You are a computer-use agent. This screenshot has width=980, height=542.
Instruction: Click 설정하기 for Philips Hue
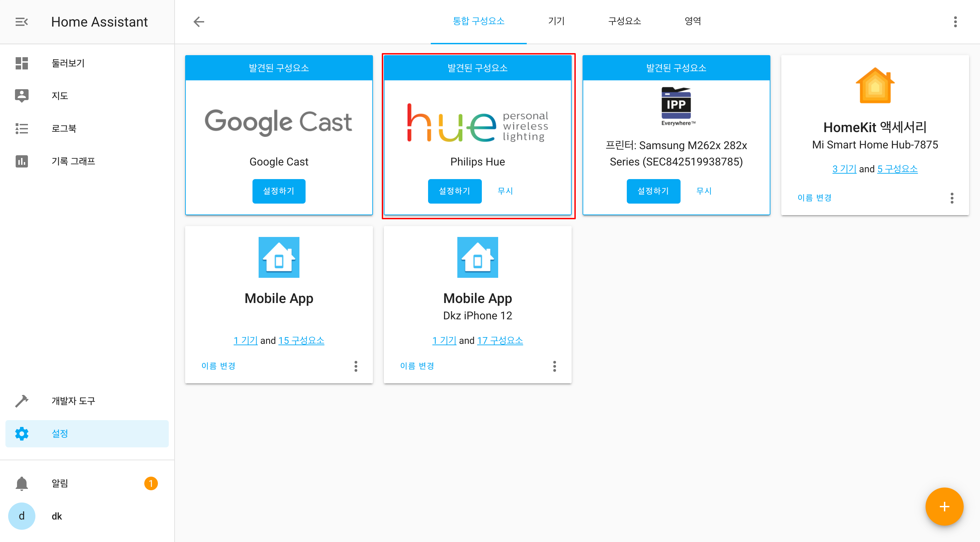(454, 191)
